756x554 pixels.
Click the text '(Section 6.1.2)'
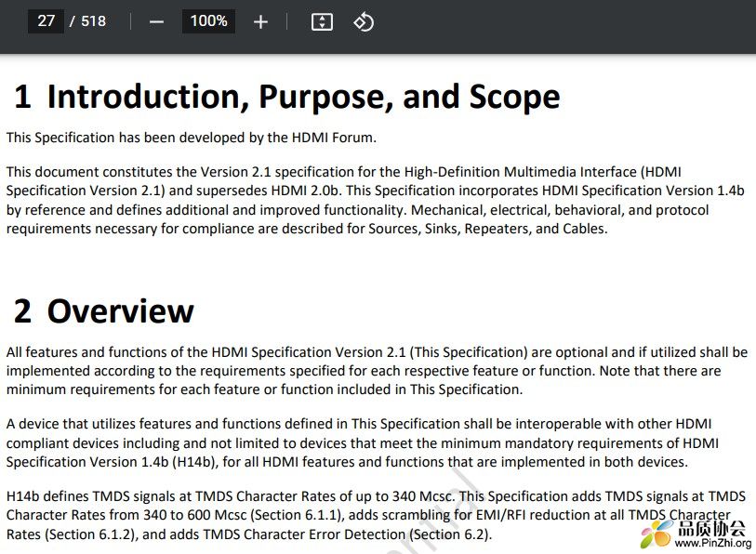pos(92,534)
